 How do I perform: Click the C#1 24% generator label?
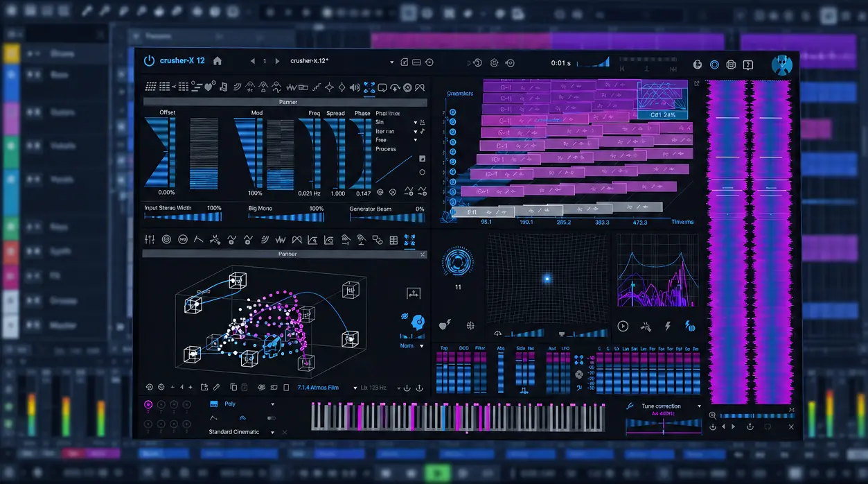pyautogui.click(x=663, y=115)
